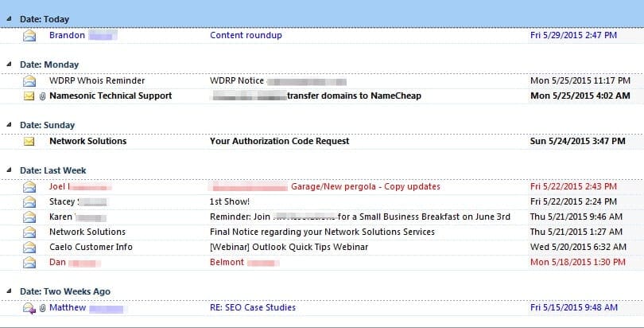Click the replied-mail icon on Matthew's message
The width and height of the screenshot is (644, 328).
click(29, 308)
